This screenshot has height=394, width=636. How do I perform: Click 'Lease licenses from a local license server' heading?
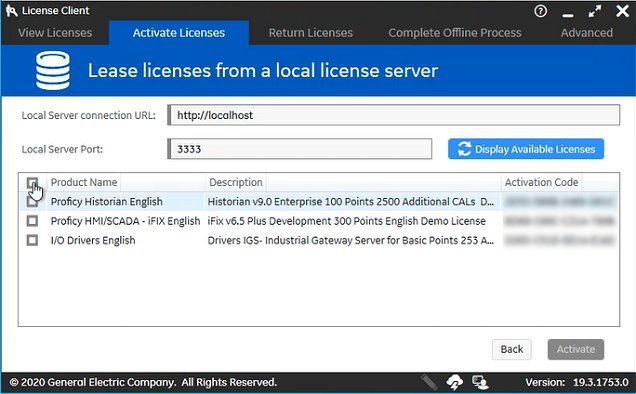(263, 71)
